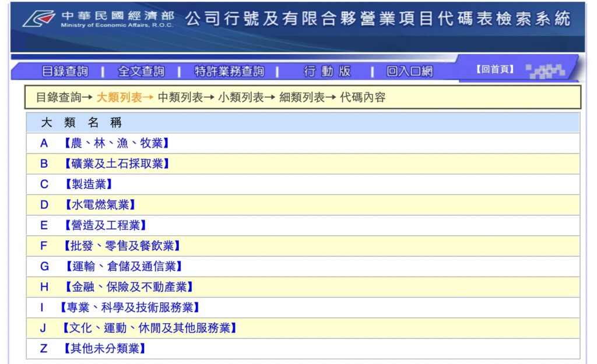Switch to 行動版 mobile version
597x364 pixels.
(x=327, y=71)
